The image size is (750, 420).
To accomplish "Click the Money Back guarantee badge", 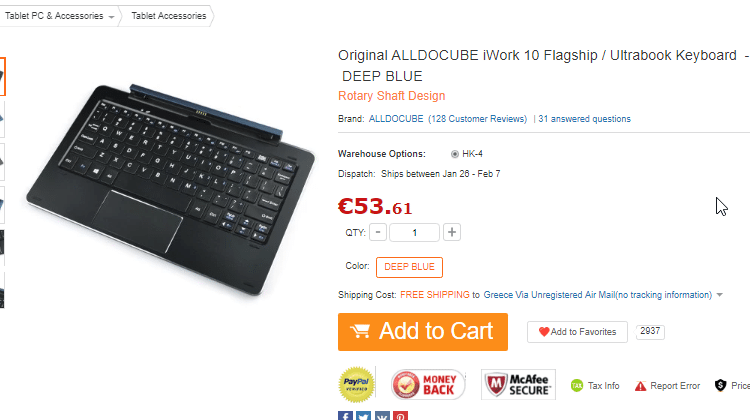I will click(428, 384).
